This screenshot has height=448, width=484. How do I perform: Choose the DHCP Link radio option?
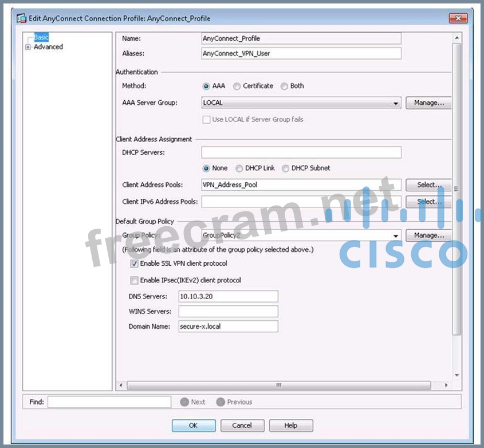[x=239, y=168]
